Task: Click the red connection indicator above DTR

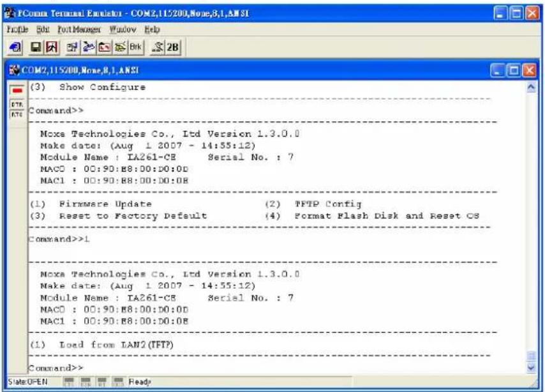Action: pyautogui.click(x=17, y=91)
